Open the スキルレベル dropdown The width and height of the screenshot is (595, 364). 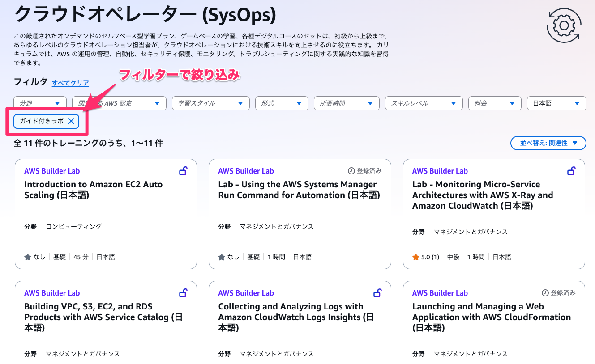[424, 103]
